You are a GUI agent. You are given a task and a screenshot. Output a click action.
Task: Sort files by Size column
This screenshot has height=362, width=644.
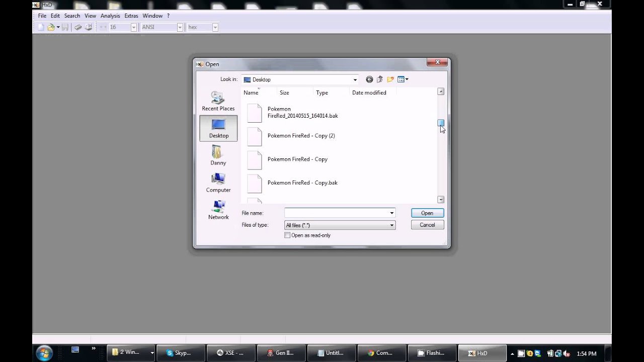(x=295, y=93)
